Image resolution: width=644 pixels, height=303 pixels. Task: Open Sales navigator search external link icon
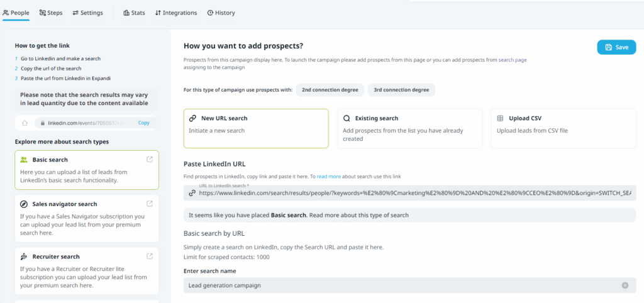coord(149,204)
